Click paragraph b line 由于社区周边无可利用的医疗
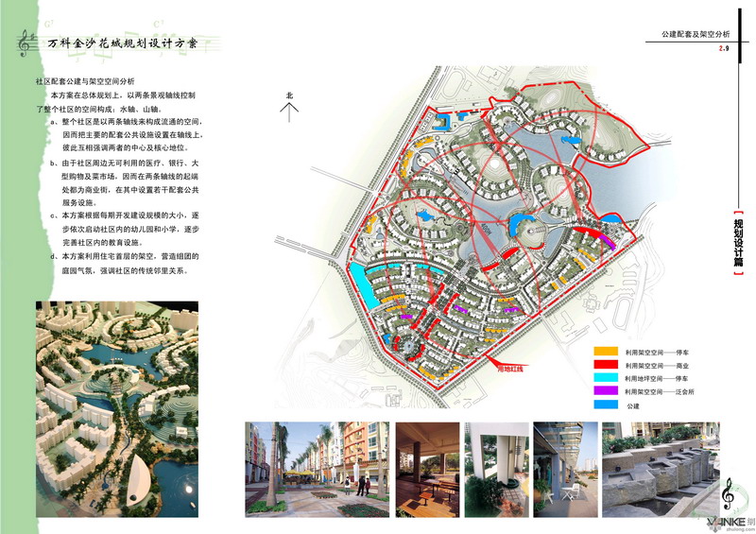This screenshot has width=756, height=534. pyautogui.click(x=125, y=164)
